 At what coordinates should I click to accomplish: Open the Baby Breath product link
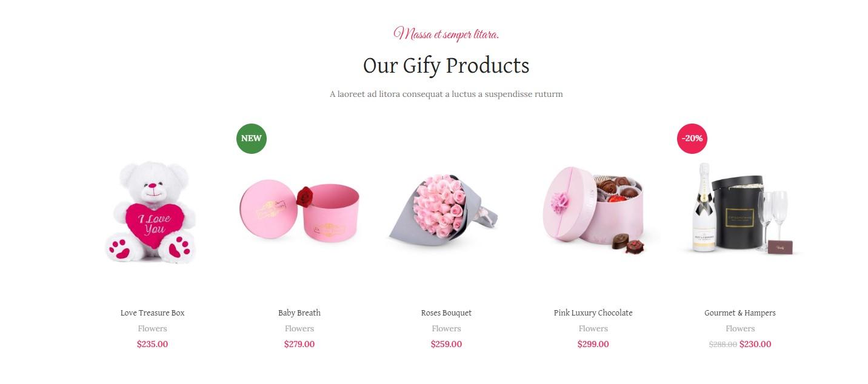pos(299,313)
